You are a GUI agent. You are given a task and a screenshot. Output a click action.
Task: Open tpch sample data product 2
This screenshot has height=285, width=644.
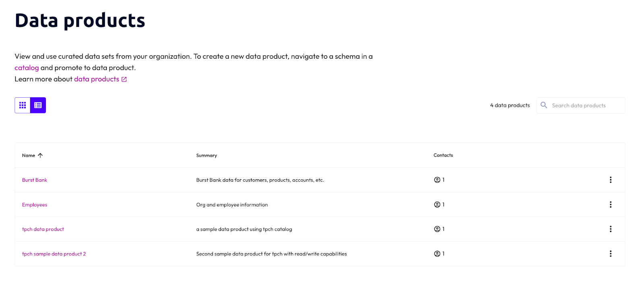pos(54,254)
